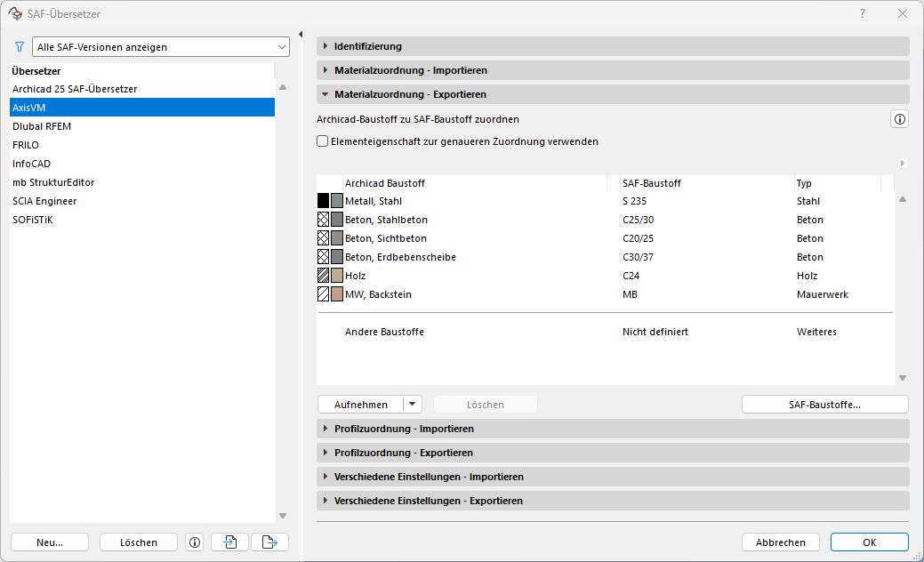Select the InfoCAD translator
Screen dimensions: 924x562
pos(142,164)
